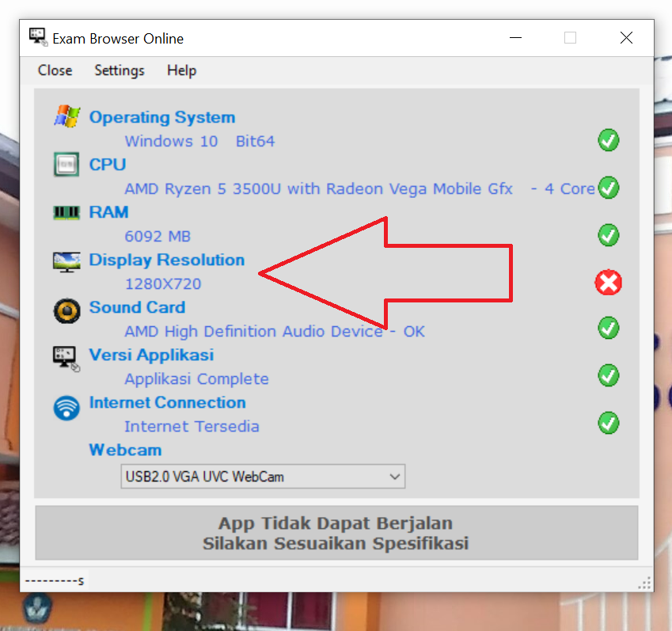Click the green checkmark for Windows 10 Bit64
This screenshot has width=672, height=631.
pyautogui.click(x=609, y=140)
